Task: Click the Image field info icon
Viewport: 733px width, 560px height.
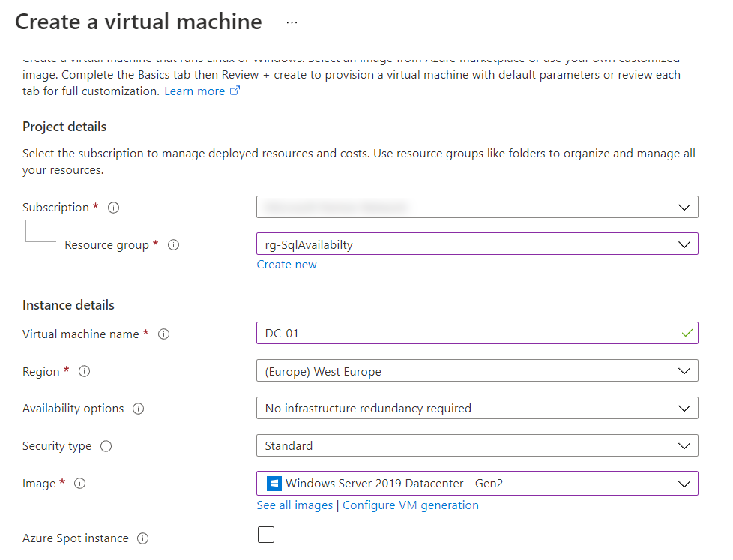Action: tap(79, 484)
